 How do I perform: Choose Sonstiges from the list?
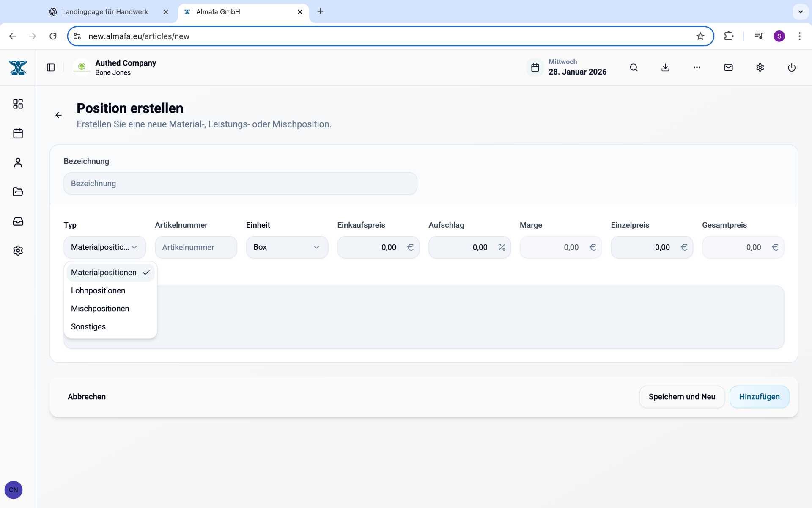coord(110,327)
